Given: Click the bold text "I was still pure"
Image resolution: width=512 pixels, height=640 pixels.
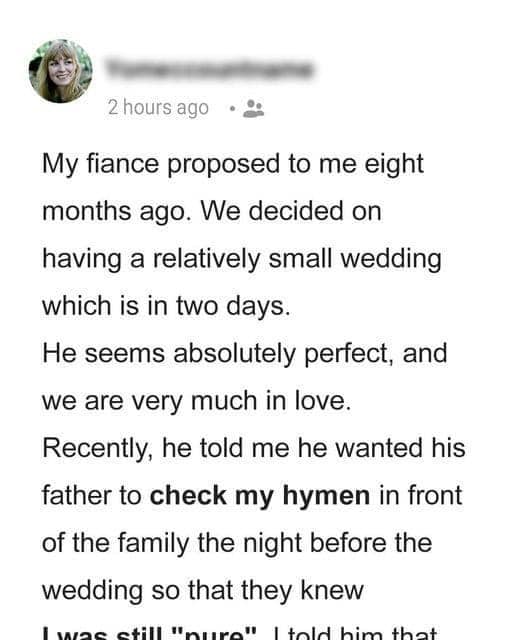Looking at the screenshot, I should (149, 633).
